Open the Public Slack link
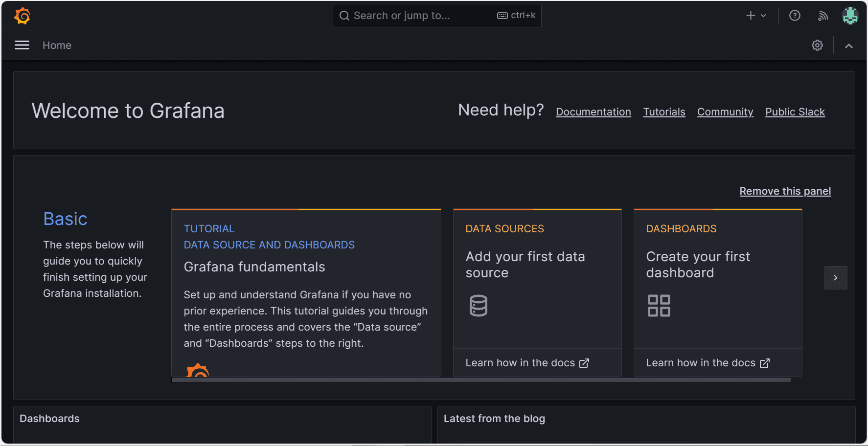This screenshot has height=446, width=868. coord(795,112)
